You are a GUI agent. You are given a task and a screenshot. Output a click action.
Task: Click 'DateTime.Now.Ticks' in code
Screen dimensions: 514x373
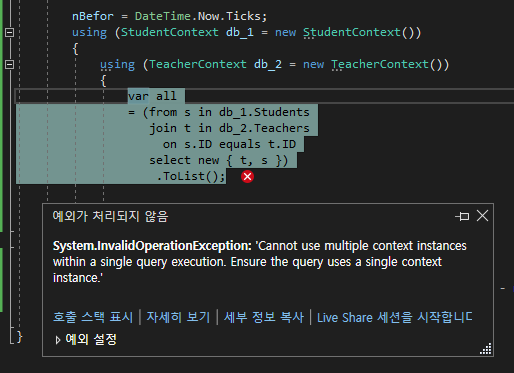198,16
